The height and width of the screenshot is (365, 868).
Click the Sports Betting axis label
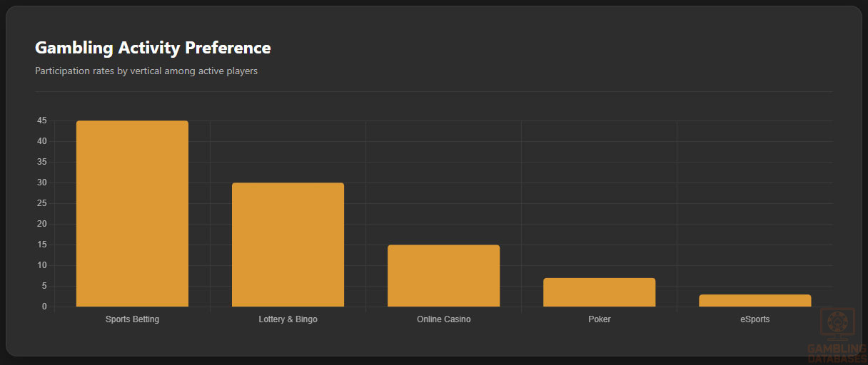[x=132, y=319]
